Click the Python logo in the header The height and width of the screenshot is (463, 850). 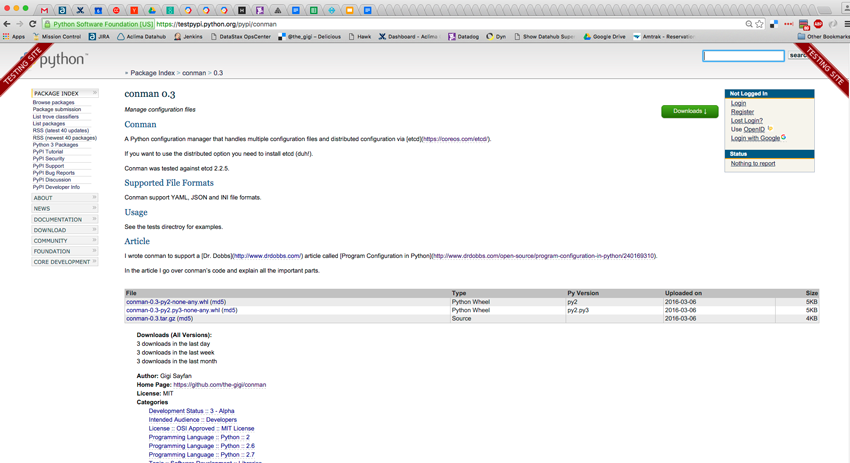[x=57, y=59]
